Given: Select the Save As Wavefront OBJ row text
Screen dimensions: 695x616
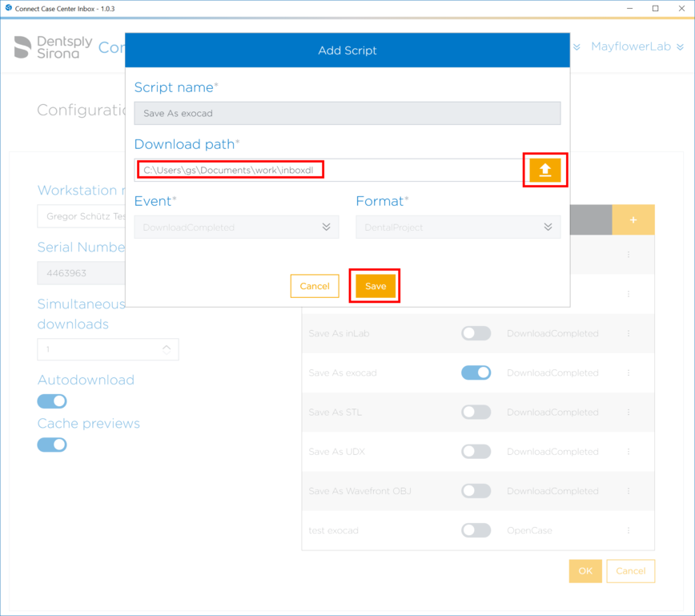Looking at the screenshot, I should click(x=360, y=491).
